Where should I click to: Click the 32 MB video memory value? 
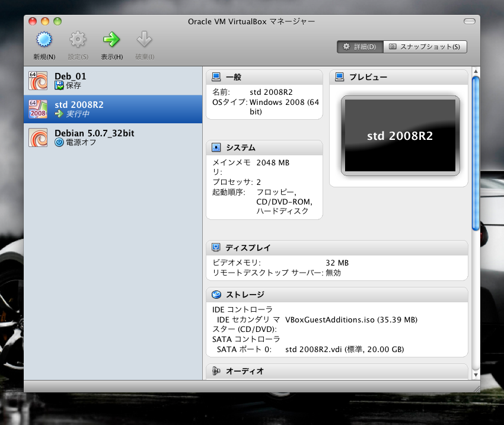[x=337, y=263]
